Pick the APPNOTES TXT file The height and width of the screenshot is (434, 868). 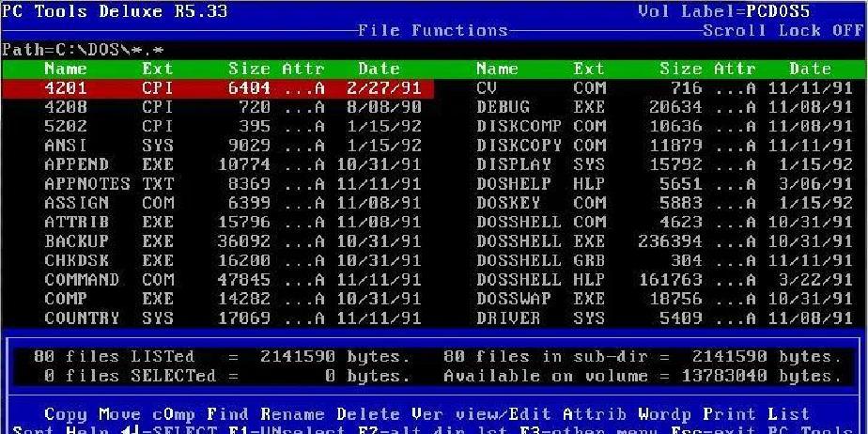point(218,184)
